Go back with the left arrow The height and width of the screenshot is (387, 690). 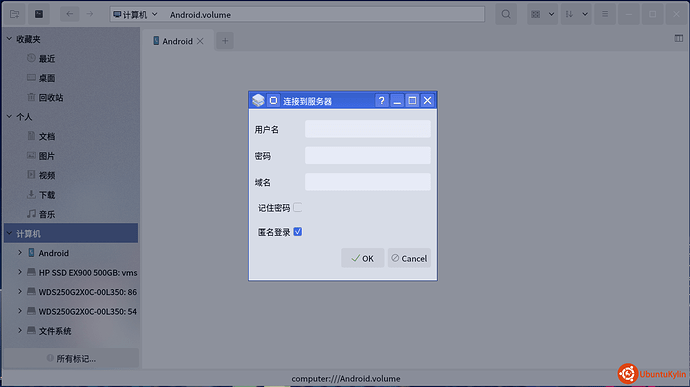[70, 14]
